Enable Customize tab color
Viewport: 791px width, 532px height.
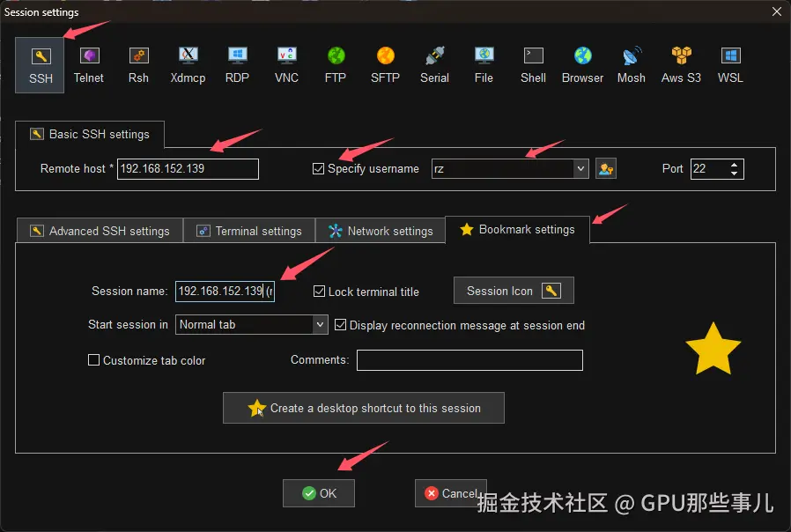tap(93, 360)
